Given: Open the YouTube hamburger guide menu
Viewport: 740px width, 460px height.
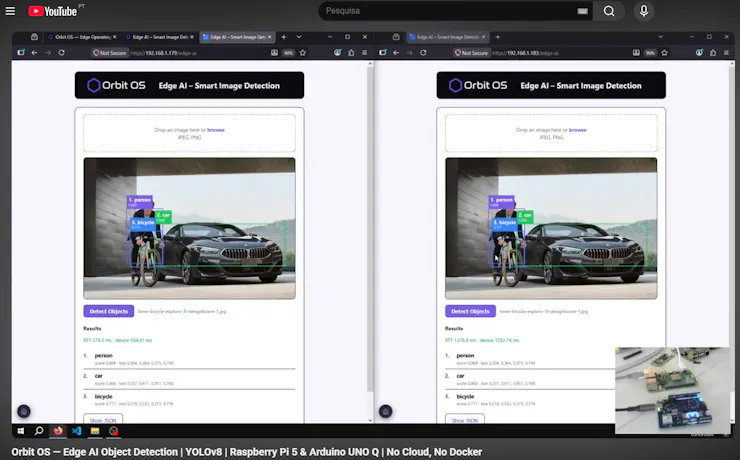Looking at the screenshot, I should [10, 11].
